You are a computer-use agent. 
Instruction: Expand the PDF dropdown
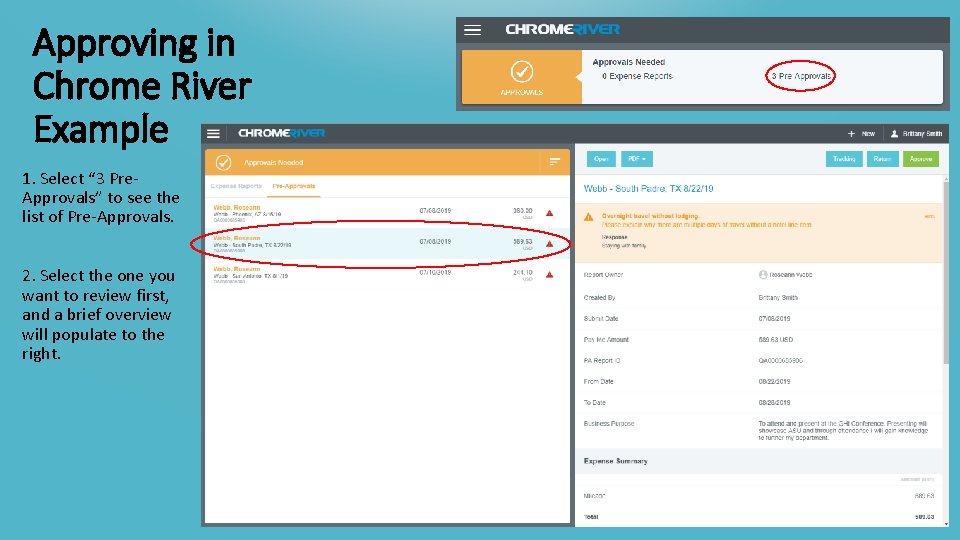coord(637,159)
